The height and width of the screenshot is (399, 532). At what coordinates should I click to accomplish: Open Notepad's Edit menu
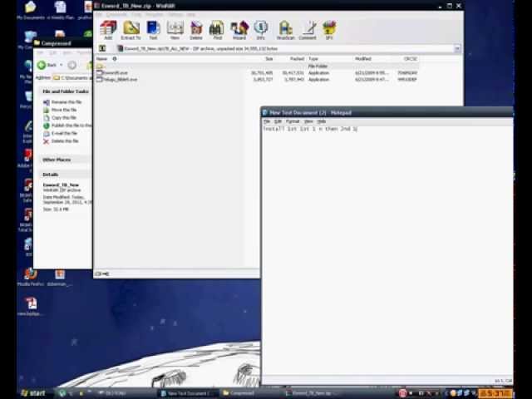(x=278, y=121)
